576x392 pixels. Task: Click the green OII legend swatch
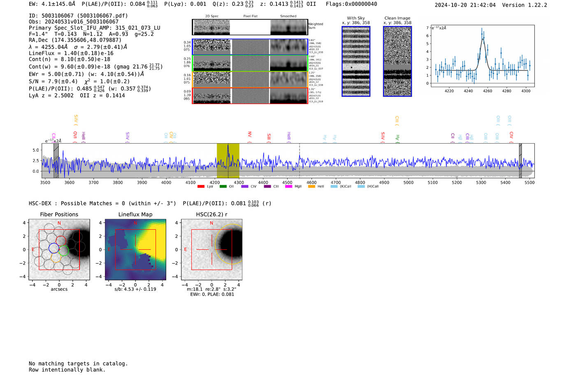223,186
